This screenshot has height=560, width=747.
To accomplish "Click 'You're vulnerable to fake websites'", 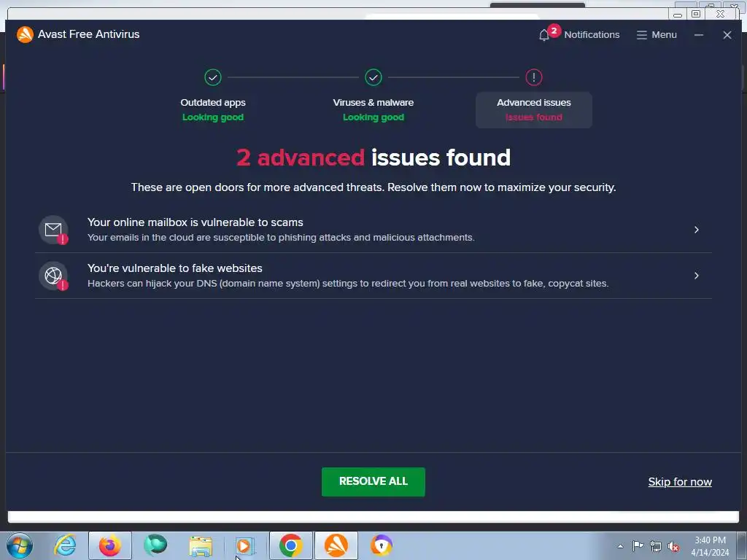I will tap(175, 268).
